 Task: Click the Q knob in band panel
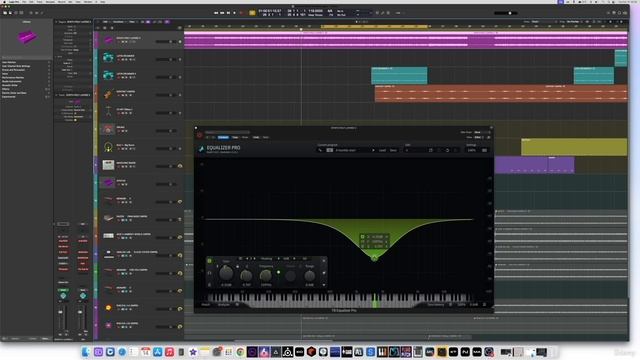point(246,276)
